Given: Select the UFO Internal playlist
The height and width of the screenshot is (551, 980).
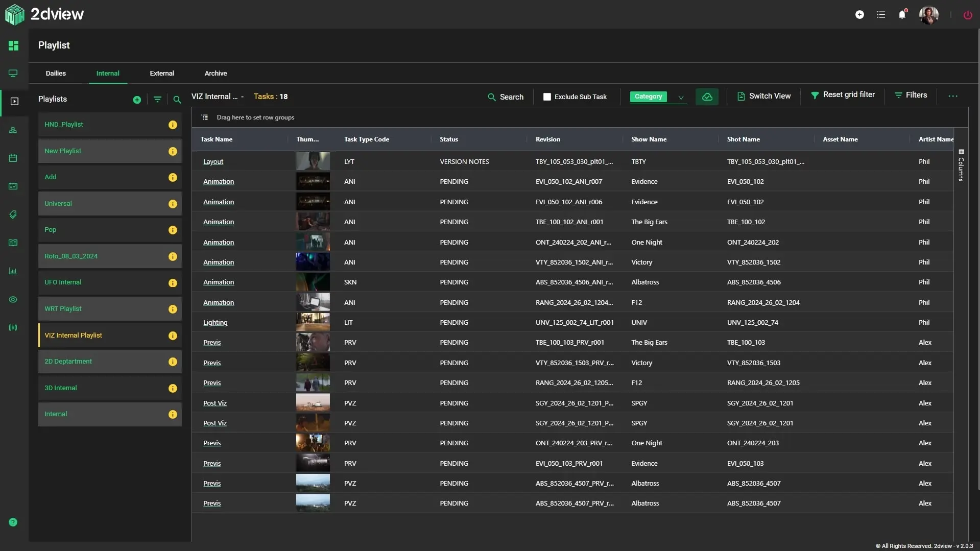Looking at the screenshot, I should point(110,282).
